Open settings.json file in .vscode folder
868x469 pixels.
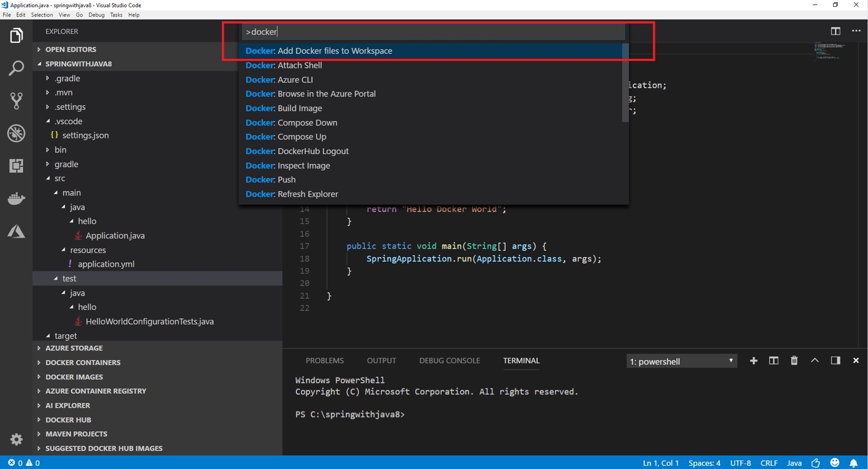85,135
